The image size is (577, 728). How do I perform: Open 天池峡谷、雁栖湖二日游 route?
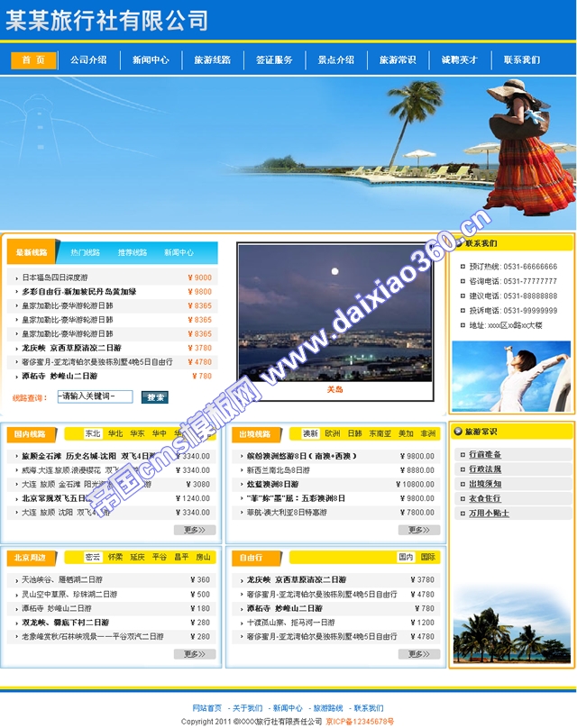(x=62, y=580)
